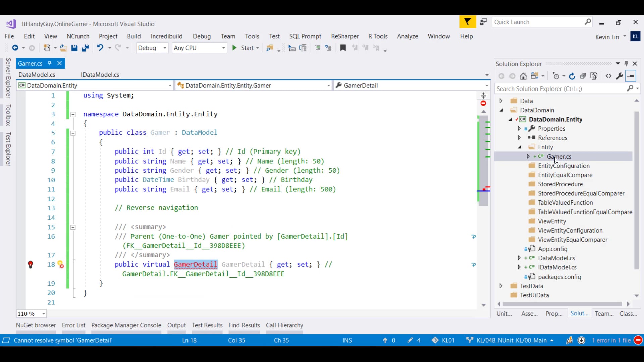
Task: Collapse the Gamer class outlining region
Action: coord(73,133)
